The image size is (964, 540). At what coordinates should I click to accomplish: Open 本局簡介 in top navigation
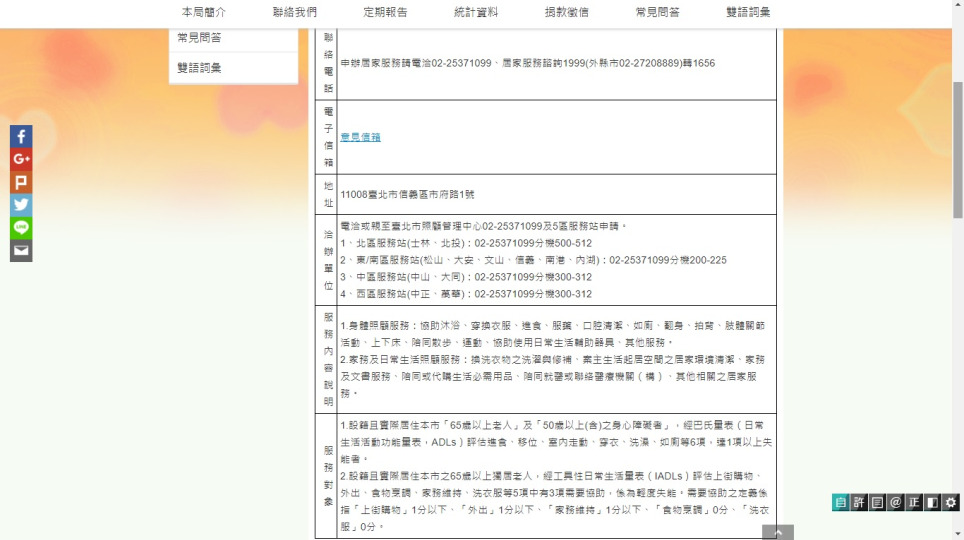point(203,12)
